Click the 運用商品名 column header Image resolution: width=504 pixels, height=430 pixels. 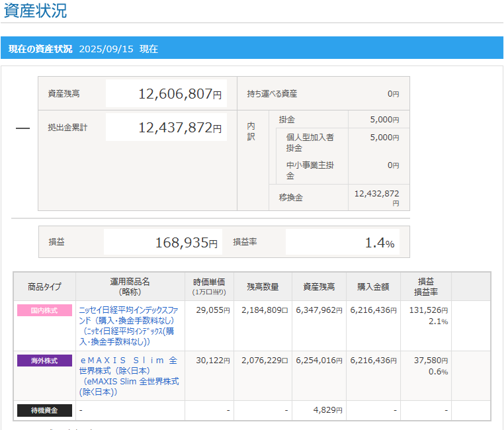pos(130,286)
